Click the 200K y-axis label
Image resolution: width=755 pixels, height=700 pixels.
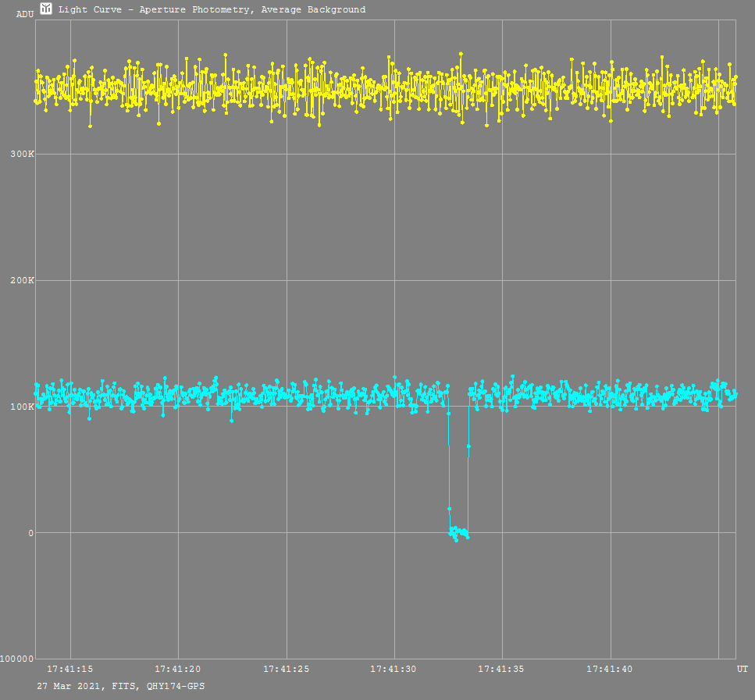pos(22,280)
